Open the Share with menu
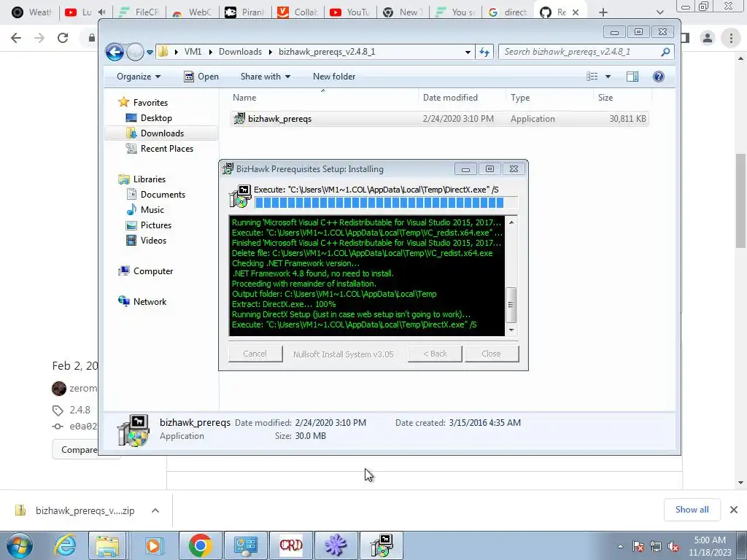747x560 pixels. pos(266,77)
